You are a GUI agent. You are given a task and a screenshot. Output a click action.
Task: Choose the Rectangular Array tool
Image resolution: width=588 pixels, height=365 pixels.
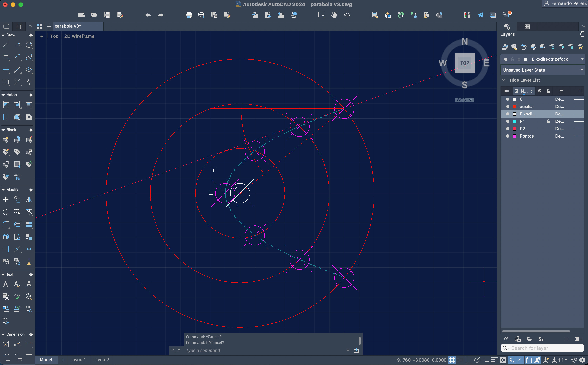coord(29,224)
